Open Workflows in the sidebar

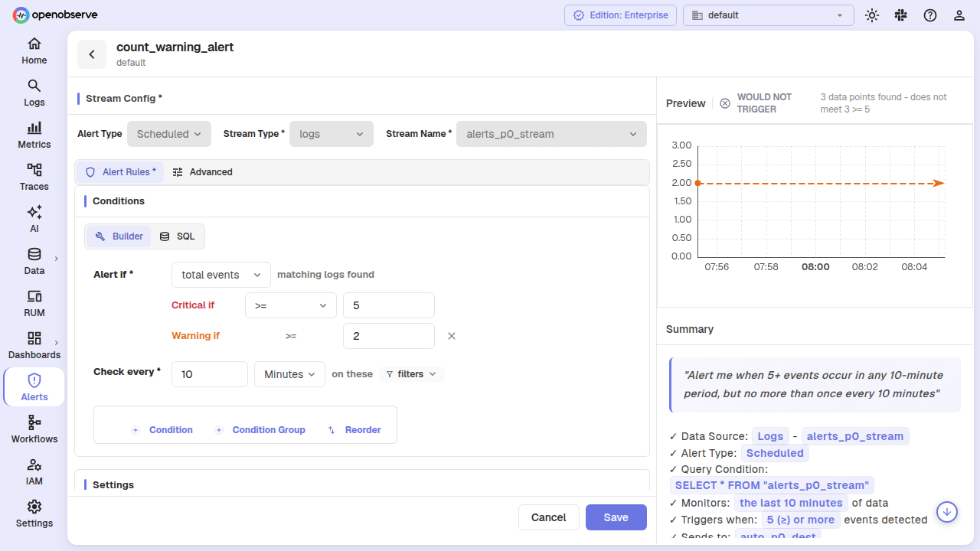coord(34,430)
